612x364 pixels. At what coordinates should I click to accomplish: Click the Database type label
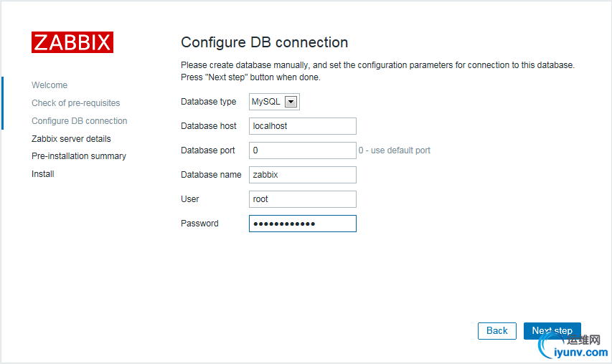(x=208, y=102)
